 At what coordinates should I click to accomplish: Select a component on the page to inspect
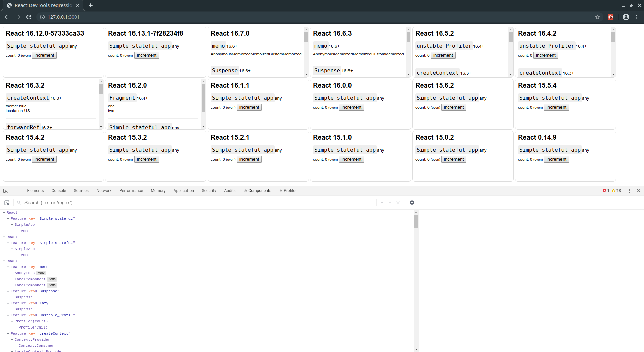pos(7,203)
